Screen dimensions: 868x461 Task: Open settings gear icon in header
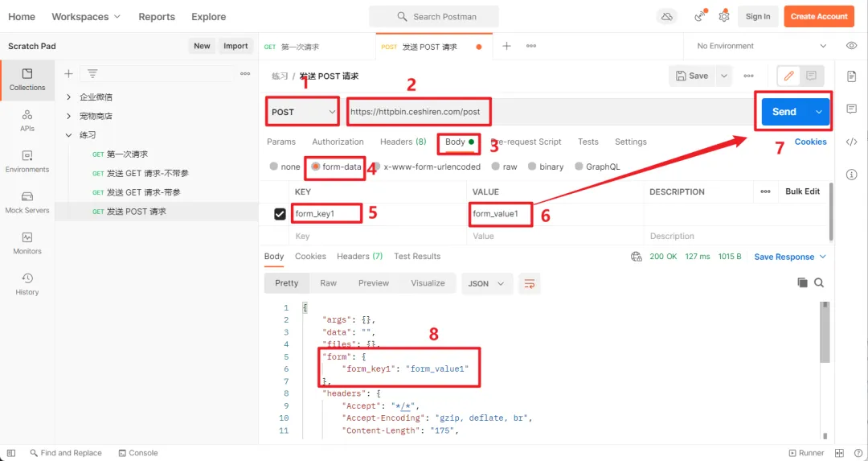click(x=724, y=17)
